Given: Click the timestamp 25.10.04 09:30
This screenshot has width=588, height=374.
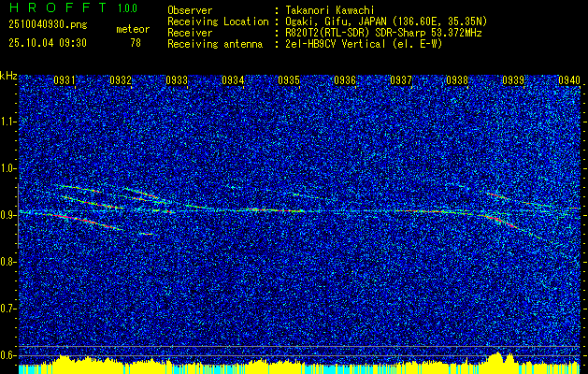Looking at the screenshot, I should coord(48,43).
